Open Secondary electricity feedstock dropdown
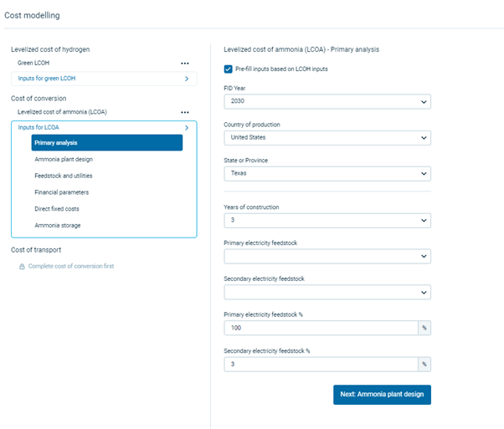The width and height of the screenshot is (504, 429). point(327,293)
